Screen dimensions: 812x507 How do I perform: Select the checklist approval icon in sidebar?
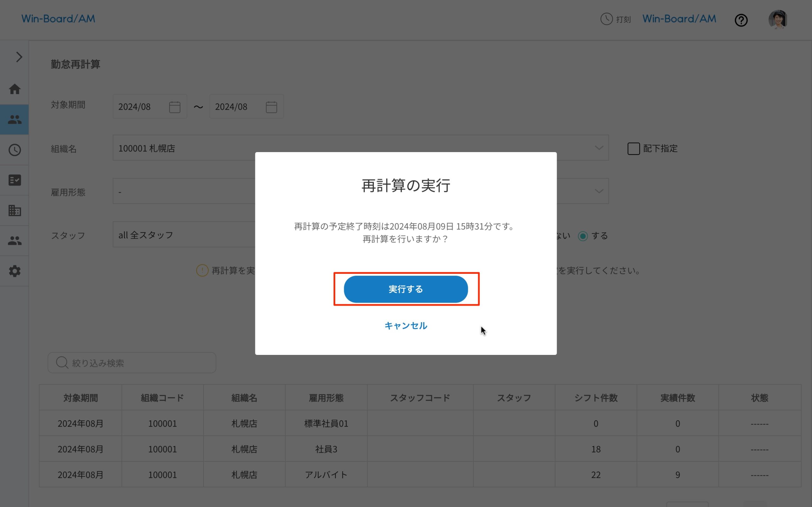click(x=14, y=180)
